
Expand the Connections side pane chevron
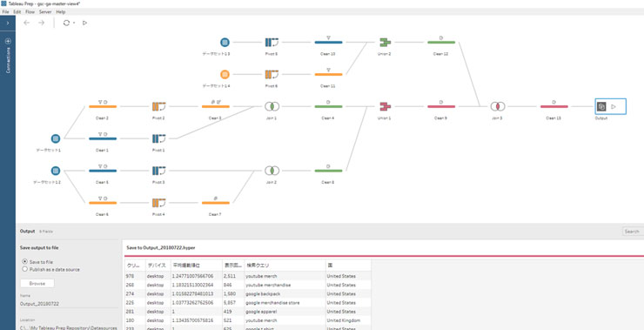point(8,23)
